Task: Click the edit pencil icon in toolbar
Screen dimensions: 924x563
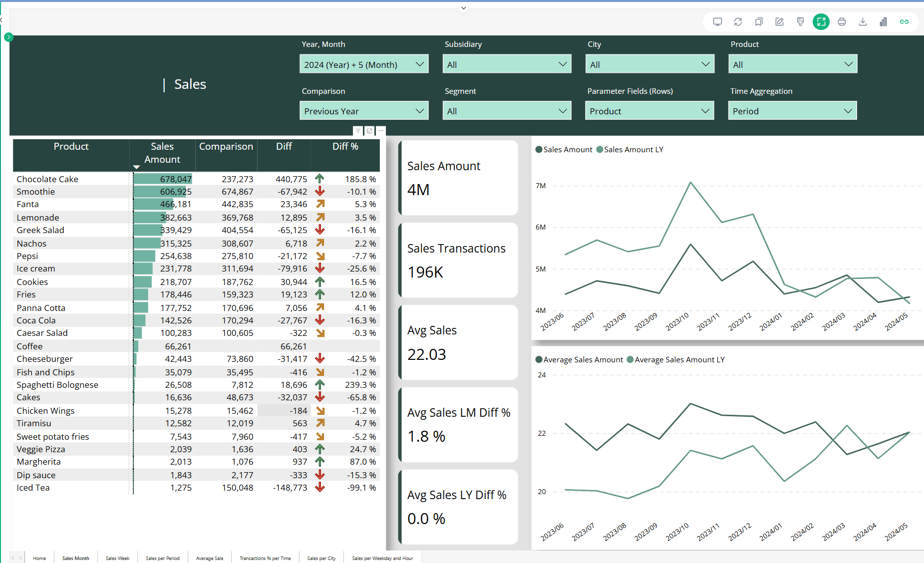Action: click(x=779, y=21)
